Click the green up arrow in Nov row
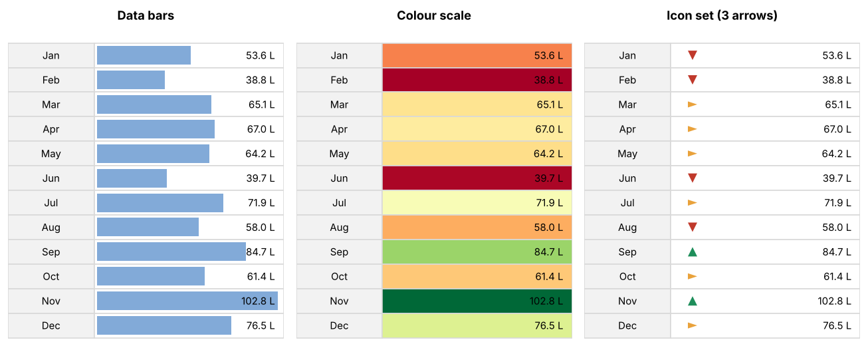This screenshot has width=868, height=358. point(692,301)
